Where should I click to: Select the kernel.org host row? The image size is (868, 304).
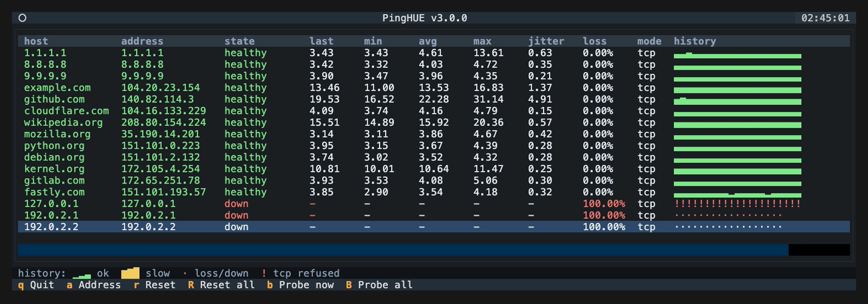(434, 169)
